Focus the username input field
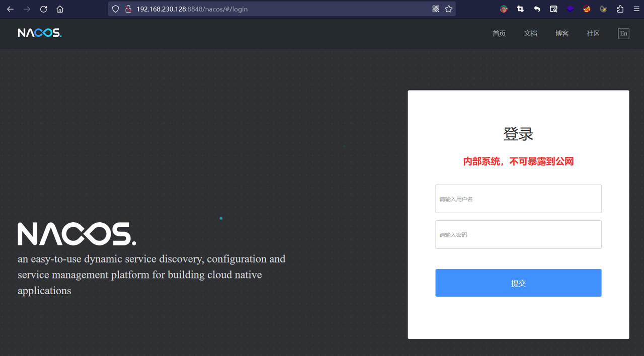Screen dimensions: 644x356 coord(518,199)
